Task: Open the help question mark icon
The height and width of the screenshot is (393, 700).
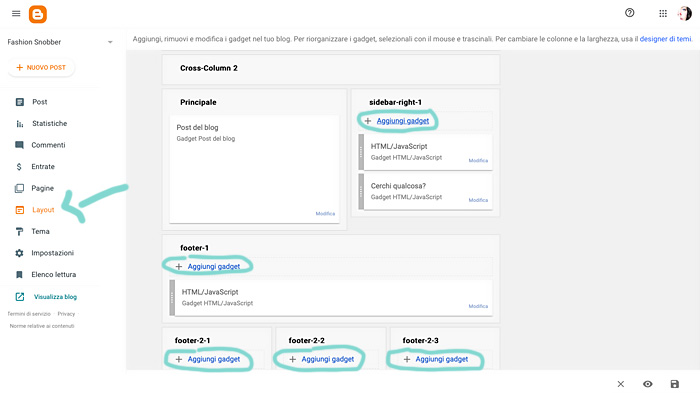Action: [x=629, y=13]
